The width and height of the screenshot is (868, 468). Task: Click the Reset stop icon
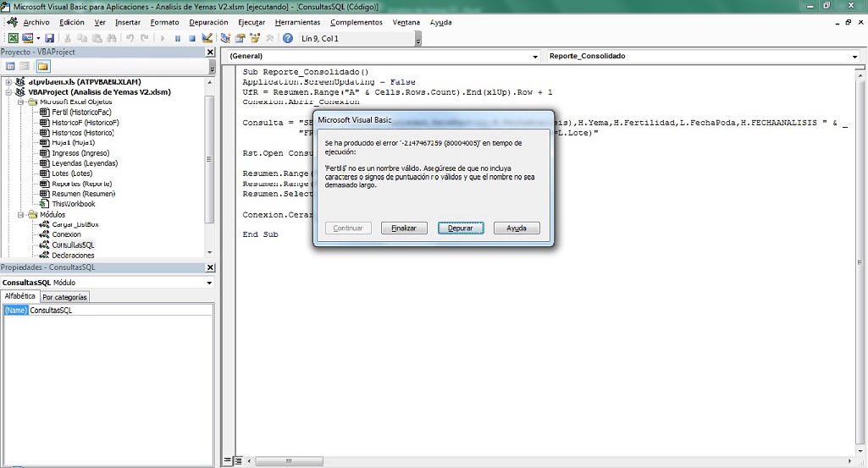[x=192, y=38]
